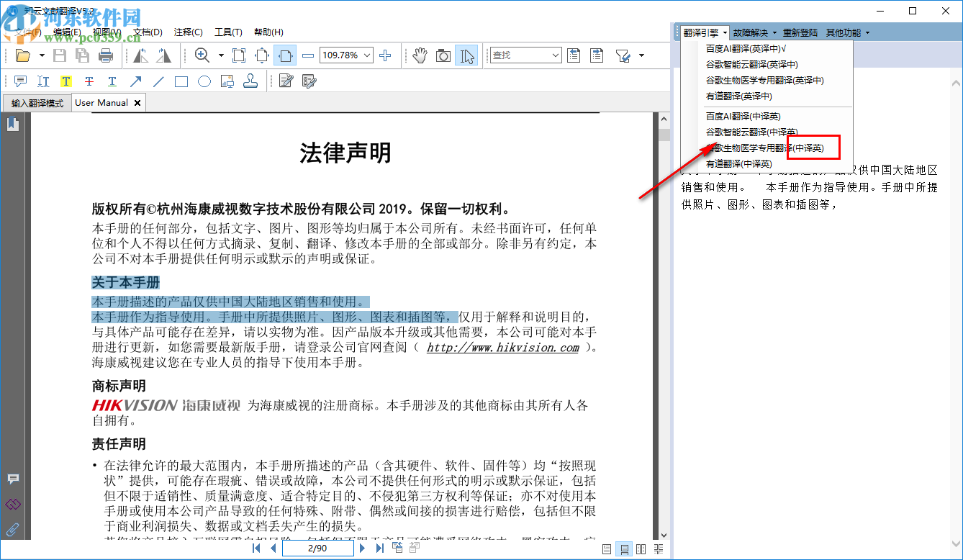
Task: Open the comment properties checklist icon
Action: pyautogui.click(x=309, y=81)
